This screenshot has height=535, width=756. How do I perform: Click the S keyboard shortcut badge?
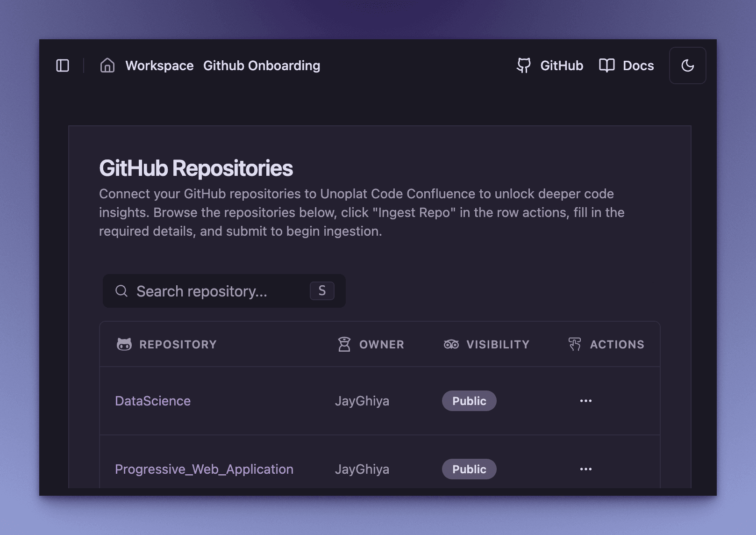click(321, 291)
